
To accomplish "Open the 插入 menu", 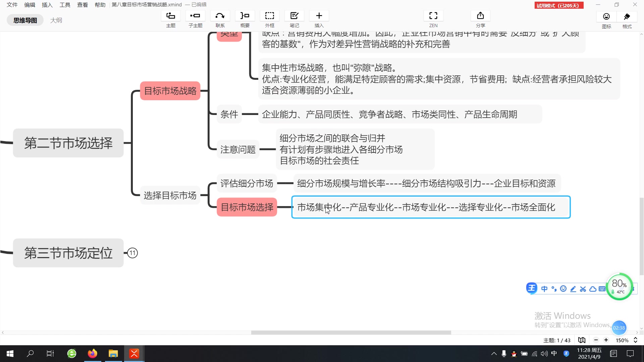I will [x=47, y=5].
